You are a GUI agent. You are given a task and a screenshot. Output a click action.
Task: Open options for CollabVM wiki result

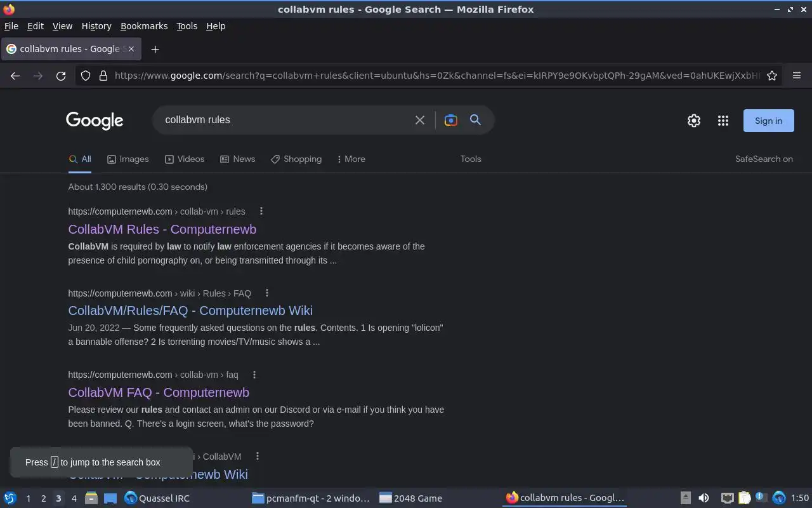257,456
